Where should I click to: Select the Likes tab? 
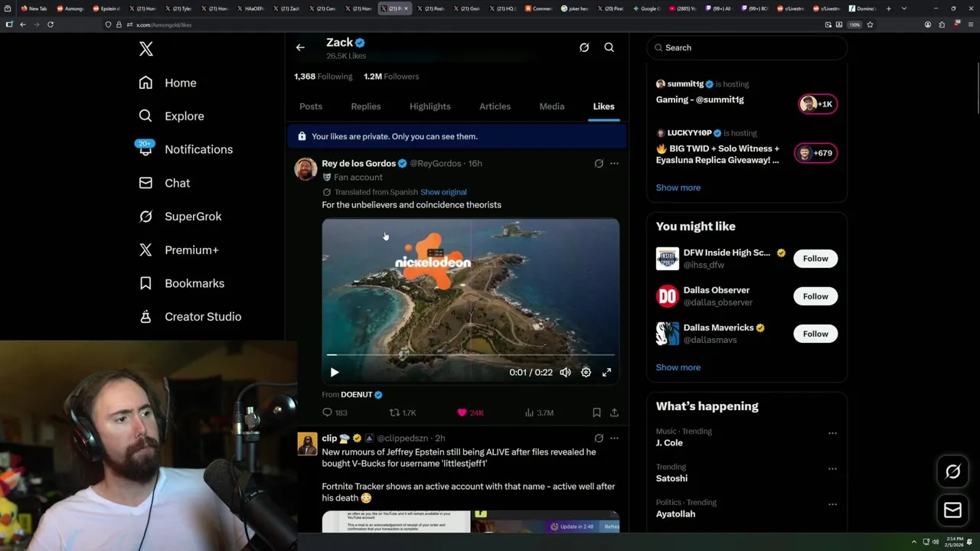coord(604,106)
